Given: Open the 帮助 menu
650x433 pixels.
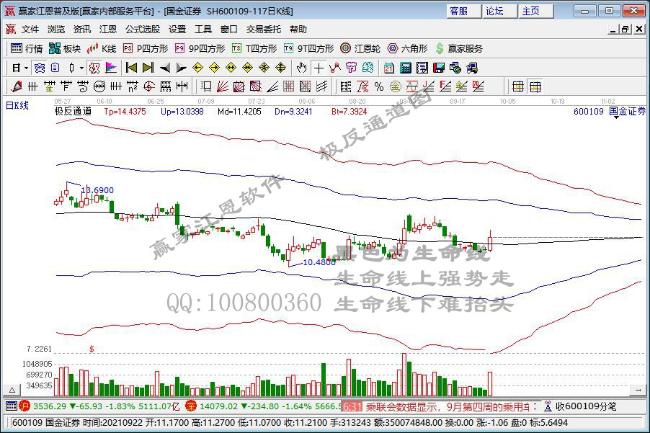Looking at the screenshot, I should [x=298, y=29].
